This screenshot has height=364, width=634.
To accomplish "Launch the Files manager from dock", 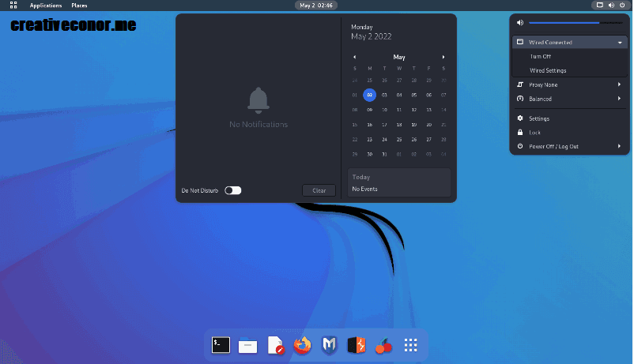I will [248, 345].
